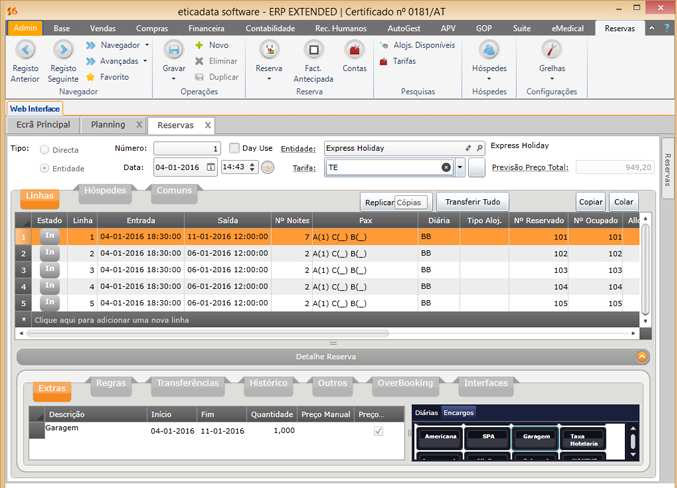Click the Contas icon in ribbon
677x488 pixels.
tap(354, 49)
